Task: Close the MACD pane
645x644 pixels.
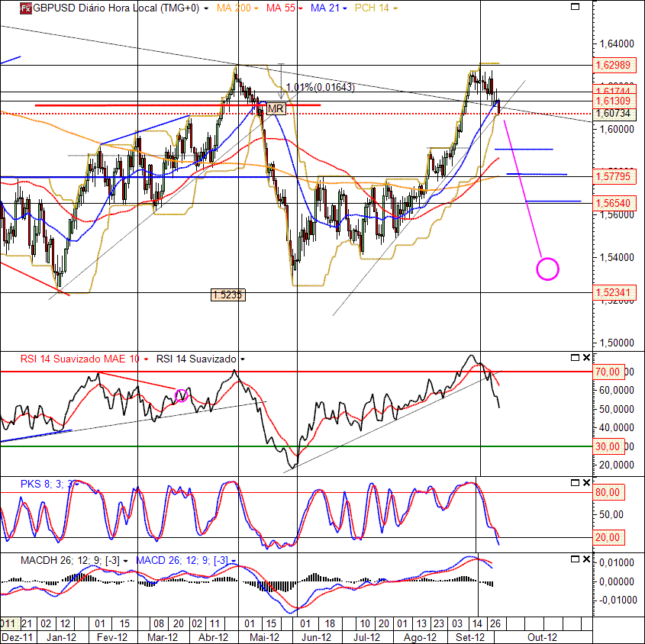Action: pyautogui.click(x=586, y=559)
